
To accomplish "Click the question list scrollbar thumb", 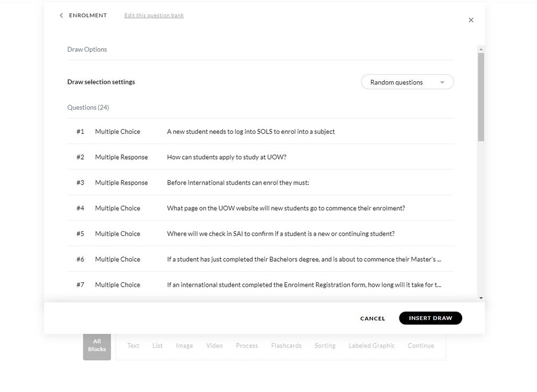I will [481, 97].
